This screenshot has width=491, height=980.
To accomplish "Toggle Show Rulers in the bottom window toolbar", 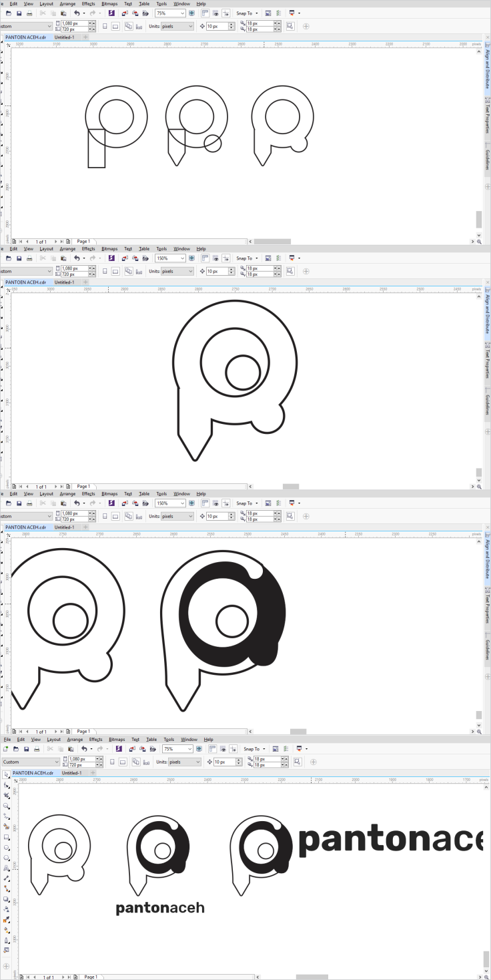I will click(x=212, y=749).
